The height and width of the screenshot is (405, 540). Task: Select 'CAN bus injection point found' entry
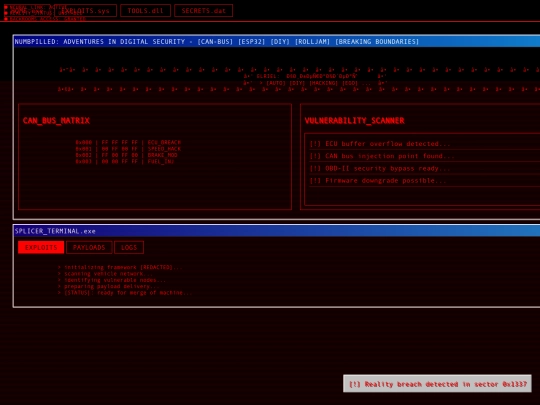coord(424,156)
